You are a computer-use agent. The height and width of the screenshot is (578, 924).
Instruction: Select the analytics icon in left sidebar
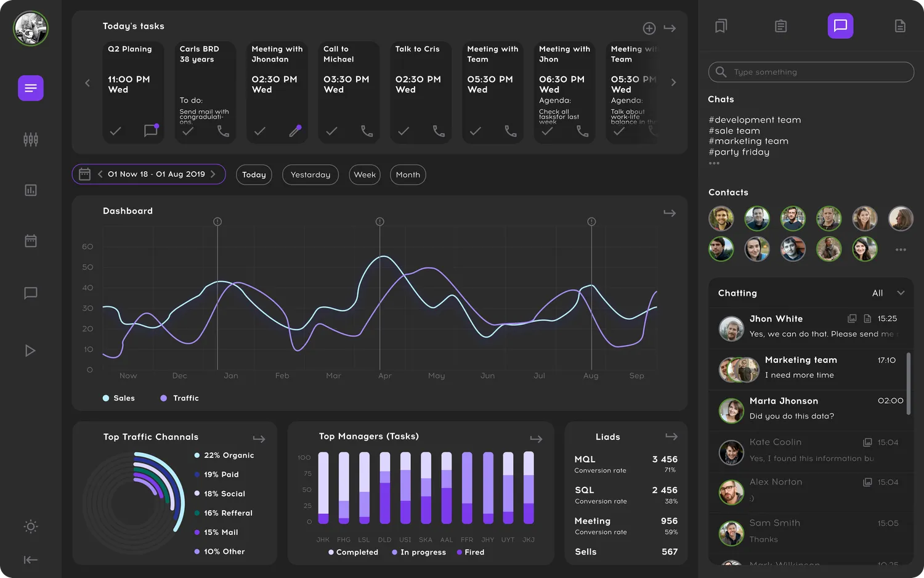31,190
